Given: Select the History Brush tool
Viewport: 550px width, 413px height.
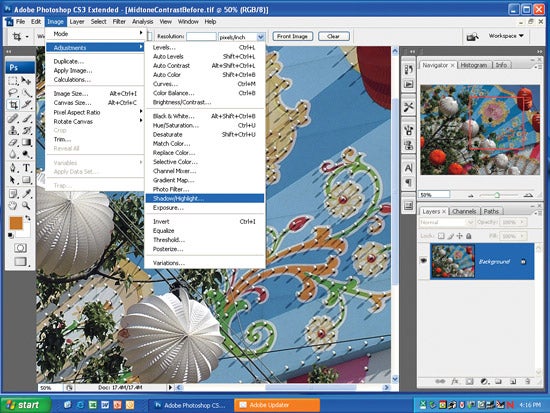Looking at the screenshot, I should (26, 131).
